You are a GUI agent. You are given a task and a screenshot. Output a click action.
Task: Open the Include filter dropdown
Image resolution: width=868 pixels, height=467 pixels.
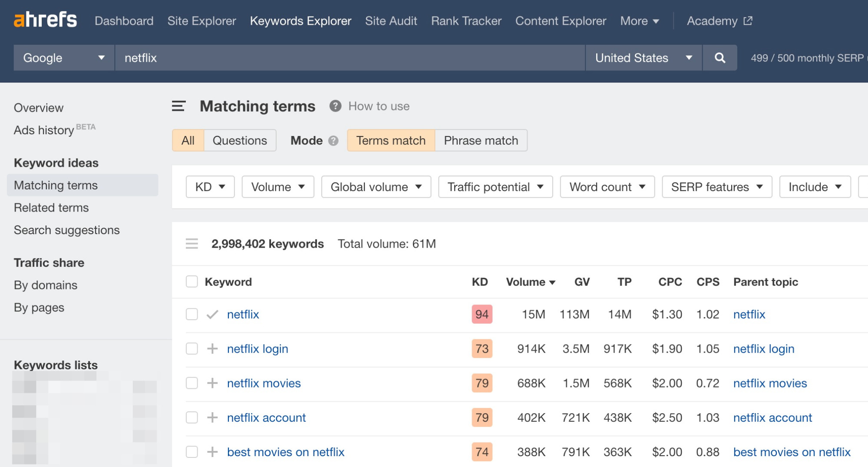point(815,187)
